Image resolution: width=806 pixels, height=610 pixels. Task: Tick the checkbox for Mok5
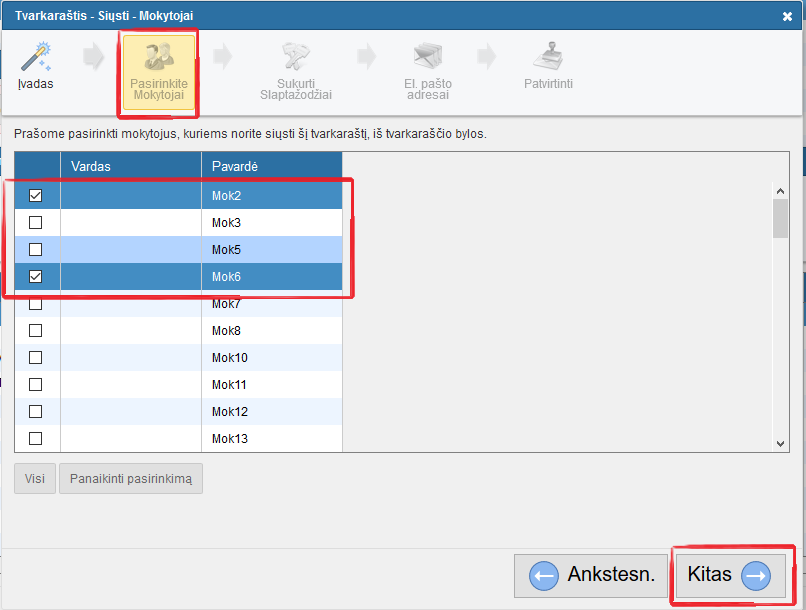[35, 249]
